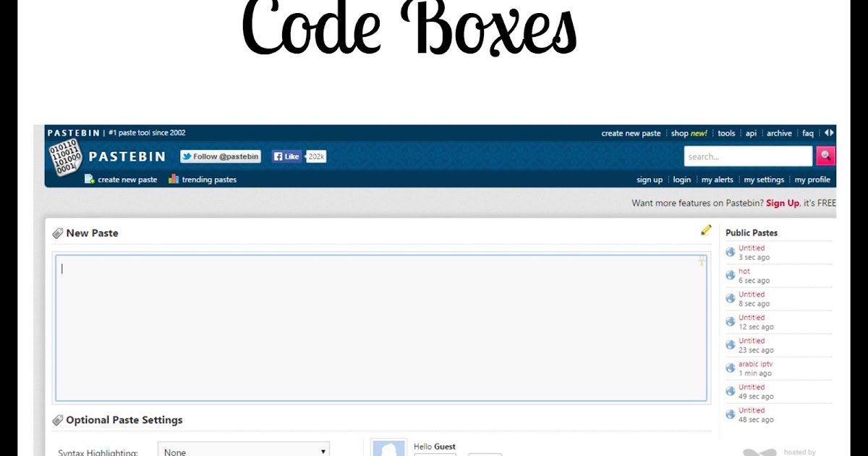This screenshot has height=456, width=868.
Task: Click the globe icon of 'Untitled 23 sec ago'
Action: 731,345
